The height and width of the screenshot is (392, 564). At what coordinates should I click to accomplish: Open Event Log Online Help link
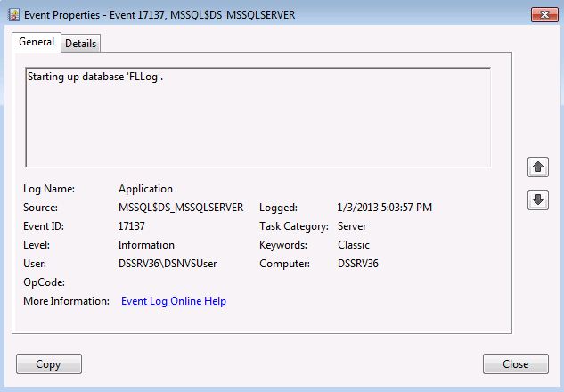coord(173,301)
